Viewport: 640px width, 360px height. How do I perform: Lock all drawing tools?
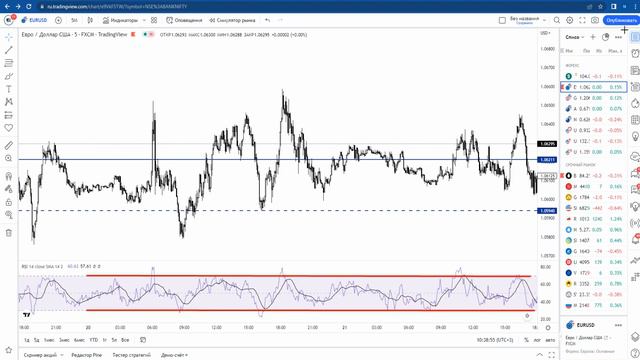point(9,202)
